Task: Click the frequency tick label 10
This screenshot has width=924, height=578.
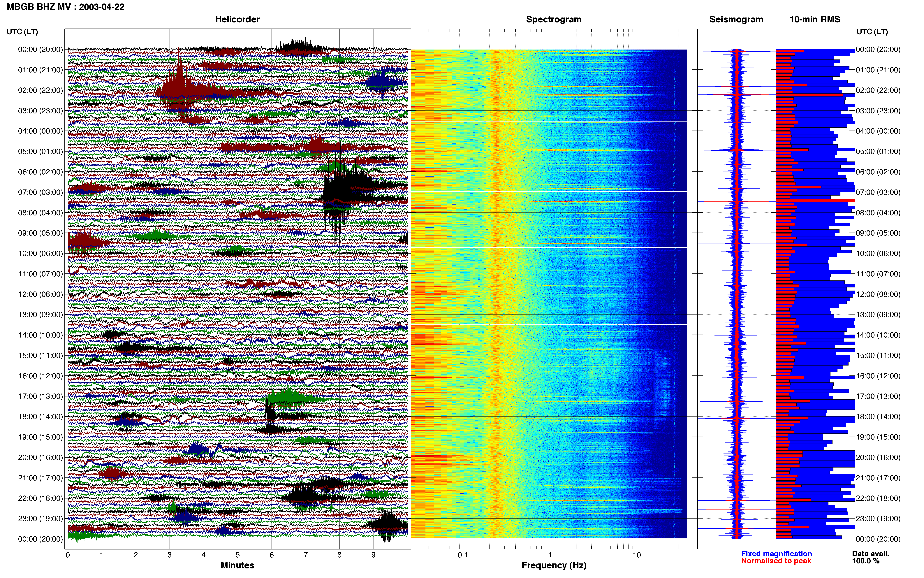Action: pos(637,555)
